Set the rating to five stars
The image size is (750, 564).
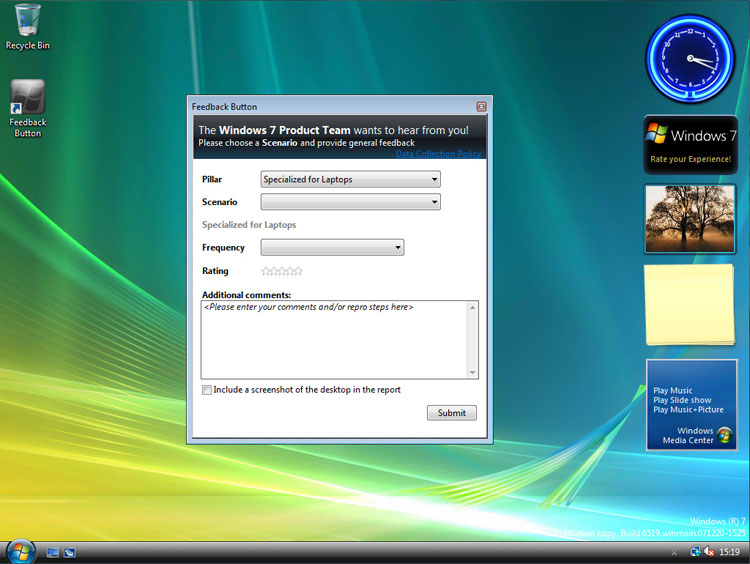point(298,271)
